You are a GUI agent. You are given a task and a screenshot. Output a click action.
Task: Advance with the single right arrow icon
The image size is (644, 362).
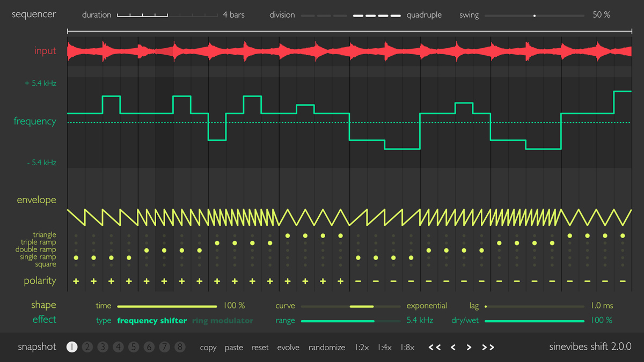(469, 347)
